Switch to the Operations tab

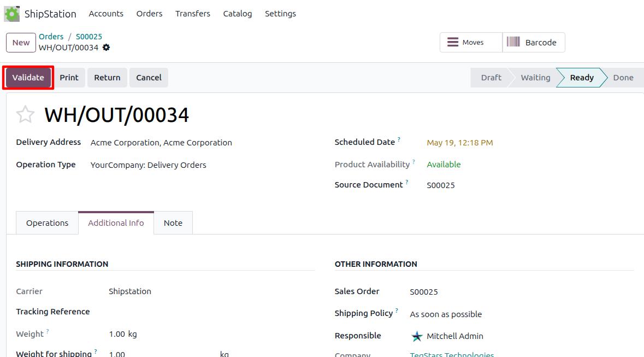tap(47, 223)
